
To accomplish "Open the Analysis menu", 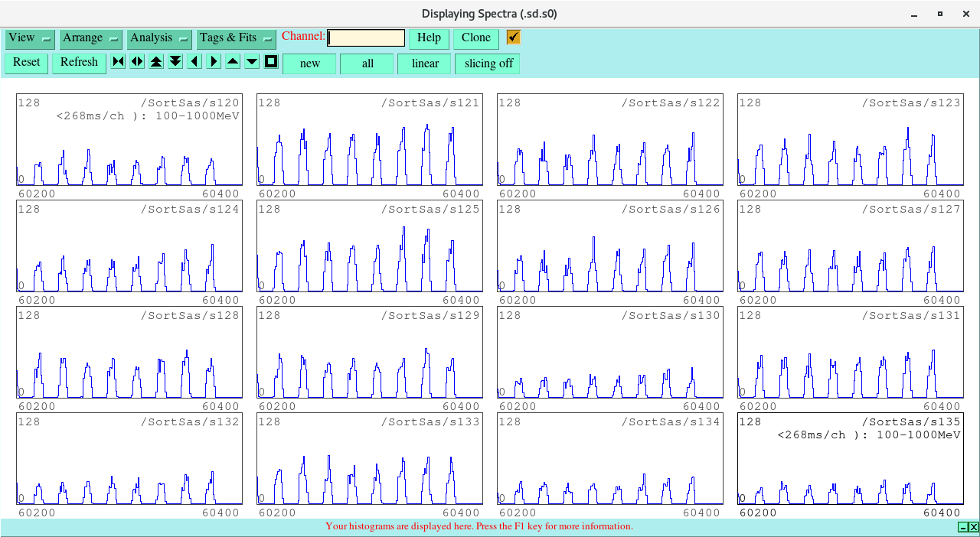I will click(x=158, y=38).
